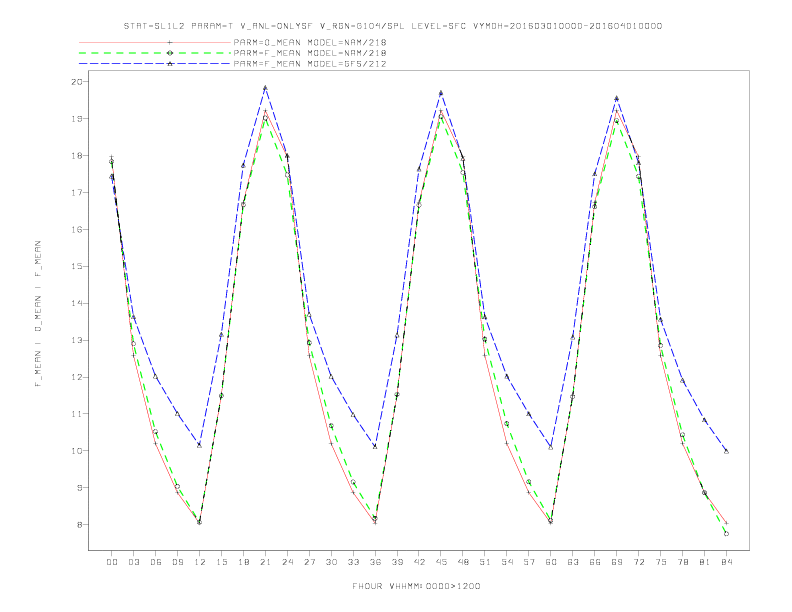The width and height of the screenshot is (792, 612).
Task: Click forecast hour label 00 on x-axis
Action: coord(112,562)
